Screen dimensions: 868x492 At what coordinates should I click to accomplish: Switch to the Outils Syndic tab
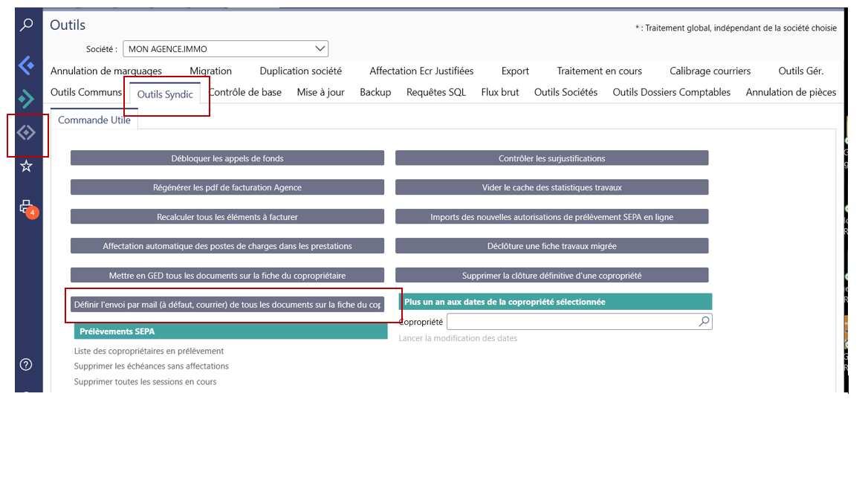165,94
